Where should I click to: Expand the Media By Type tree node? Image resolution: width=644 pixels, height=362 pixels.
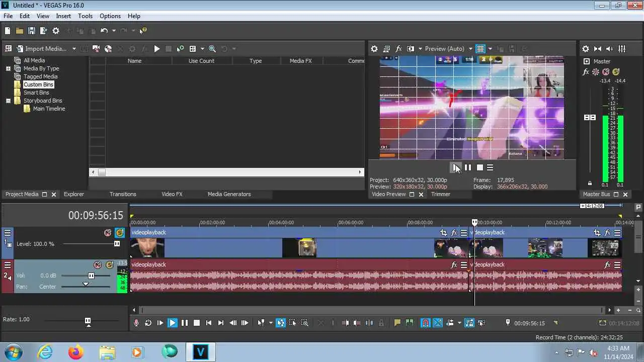pos(8,68)
